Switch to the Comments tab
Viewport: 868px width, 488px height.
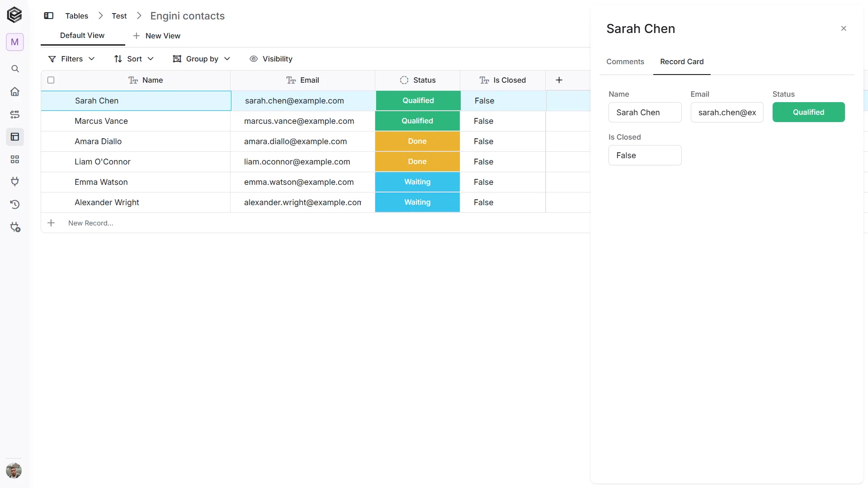point(625,61)
